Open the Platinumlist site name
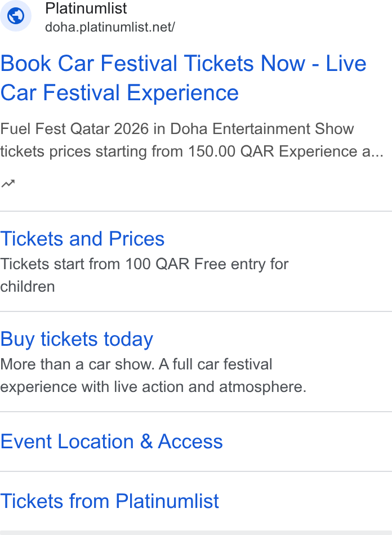 coord(86,8)
